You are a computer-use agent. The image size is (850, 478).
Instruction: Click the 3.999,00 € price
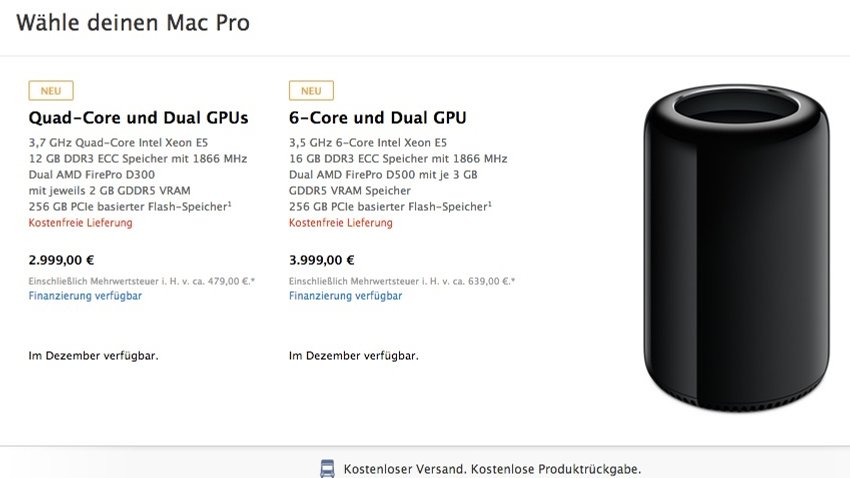(x=321, y=260)
